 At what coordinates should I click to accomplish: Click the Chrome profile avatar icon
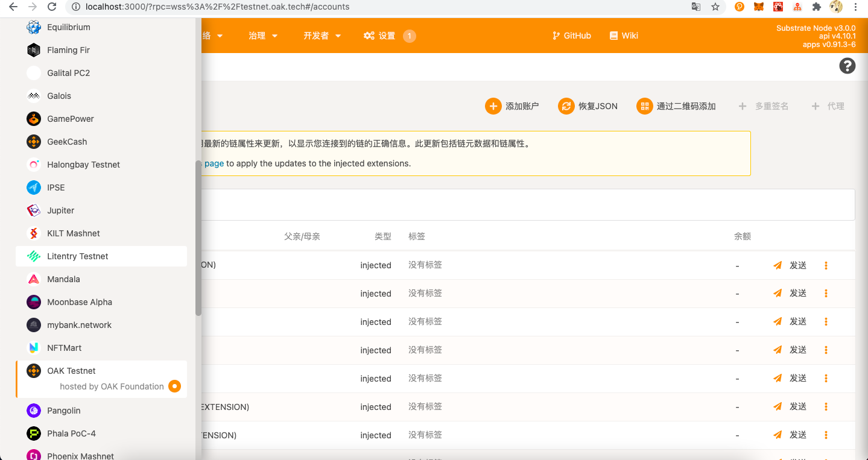click(x=836, y=7)
